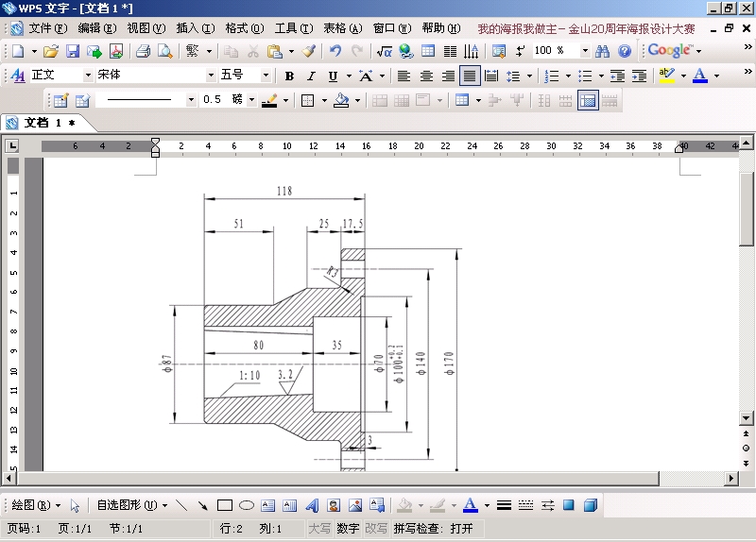Increase indent icon
Image resolution: width=756 pixels, height=542 pixels.
640,76
